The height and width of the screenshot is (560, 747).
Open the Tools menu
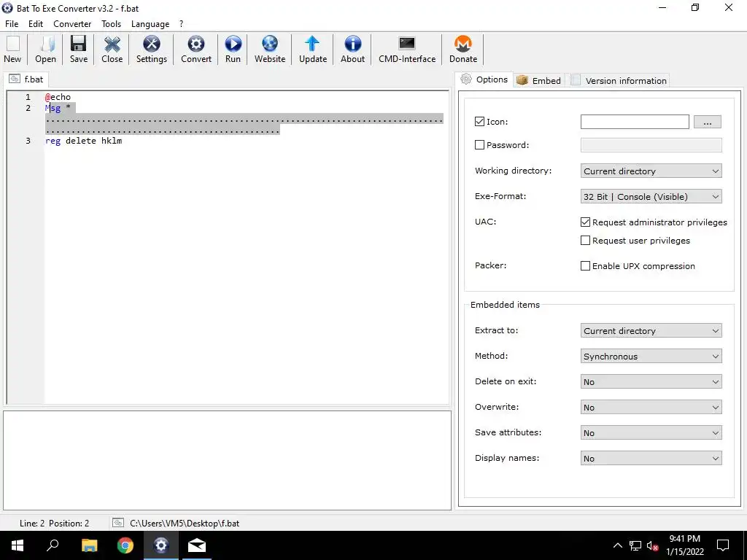111,24
